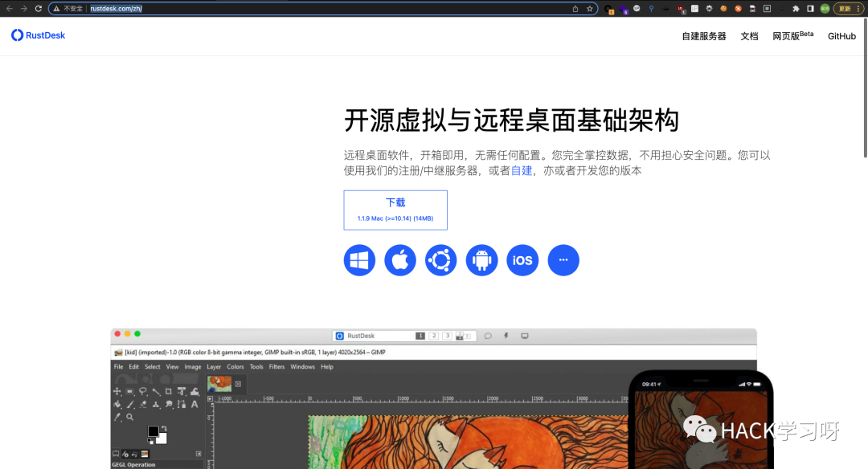Open the gear-shaped extension icon
The height and width of the screenshot is (469, 868).
point(709,8)
